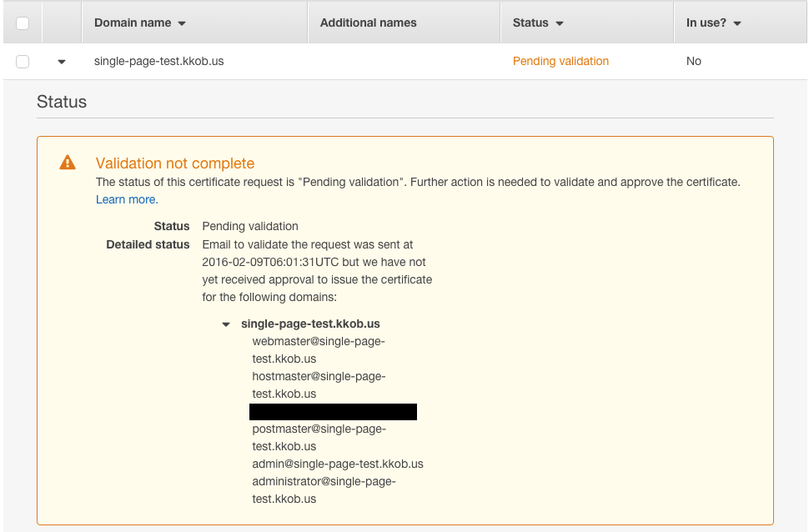This screenshot has height=532, width=809.
Task: Click the Domain name column header label
Action: click(x=133, y=23)
